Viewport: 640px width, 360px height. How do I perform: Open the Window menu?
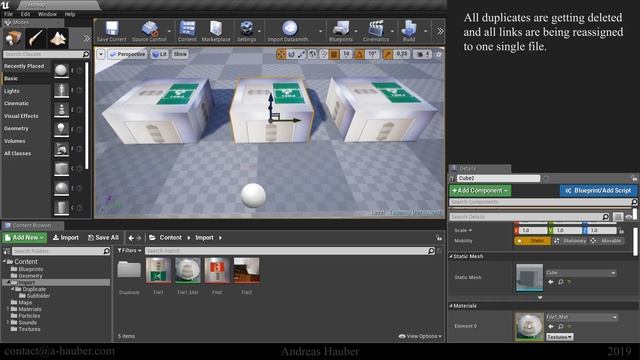47,14
